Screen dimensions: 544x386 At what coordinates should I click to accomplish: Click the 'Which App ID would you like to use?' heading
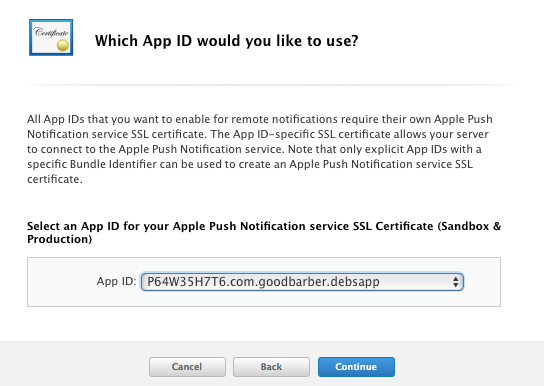click(x=227, y=41)
